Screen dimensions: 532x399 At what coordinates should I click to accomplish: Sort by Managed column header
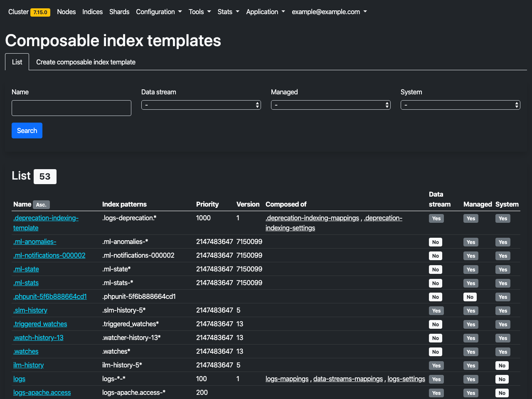click(478, 204)
